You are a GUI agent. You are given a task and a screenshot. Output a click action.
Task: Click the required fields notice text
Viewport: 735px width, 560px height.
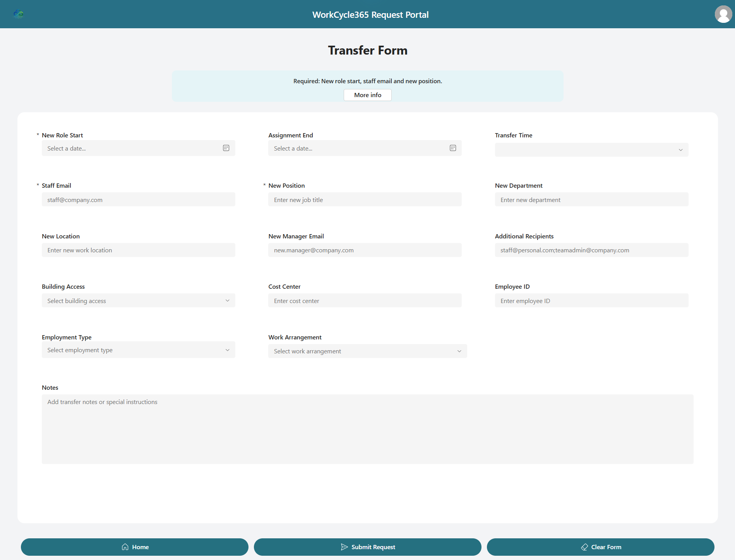367,81
